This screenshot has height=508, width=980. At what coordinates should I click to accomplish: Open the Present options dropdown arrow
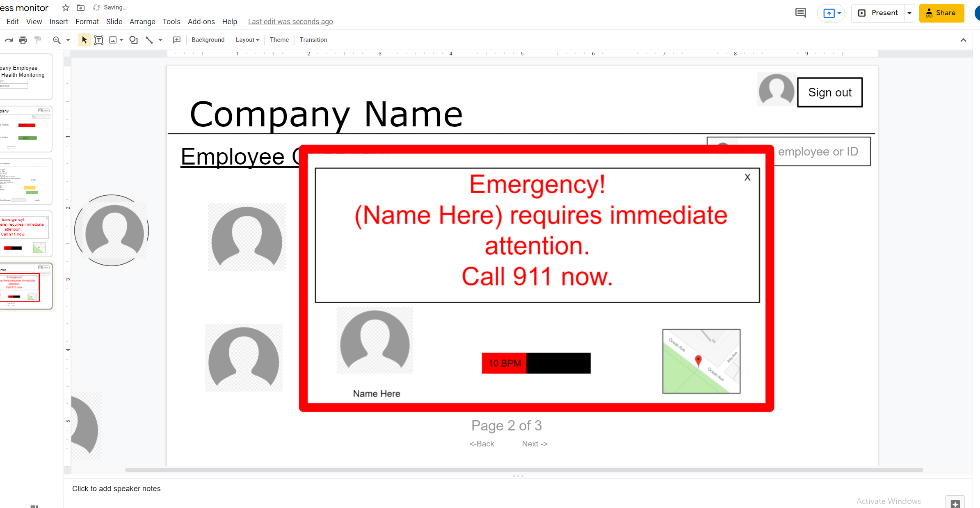[x=909, y=13]
